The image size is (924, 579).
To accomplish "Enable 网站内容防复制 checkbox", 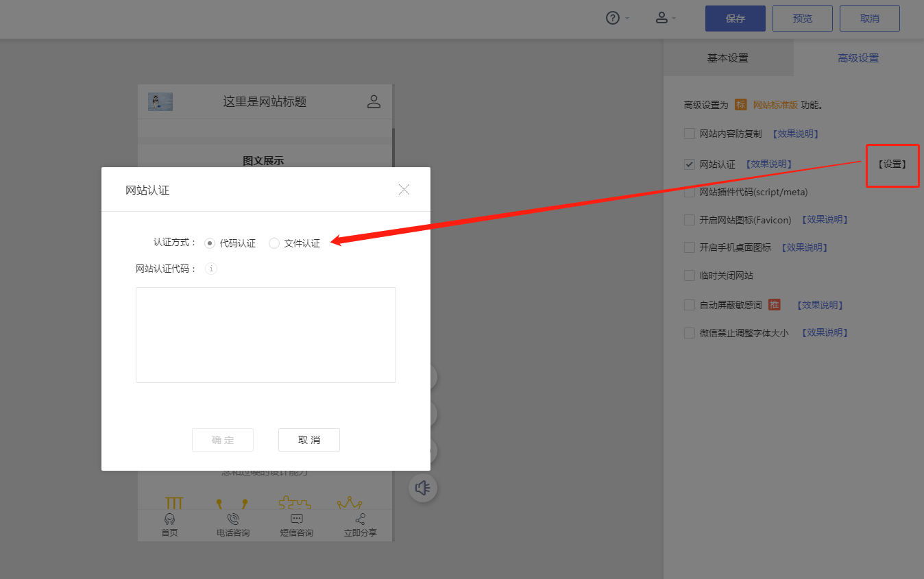I will point(690,134).
